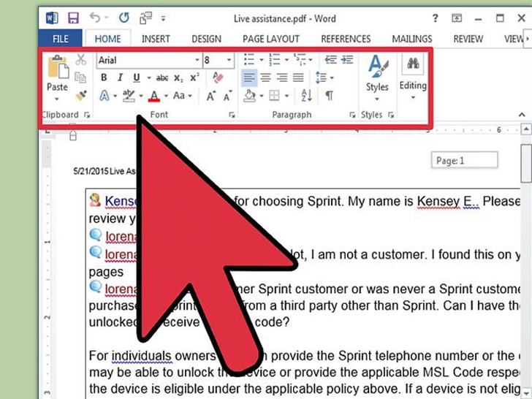Click the Copy icon
This screenshot has height=399, width=532.
[80, 77]
